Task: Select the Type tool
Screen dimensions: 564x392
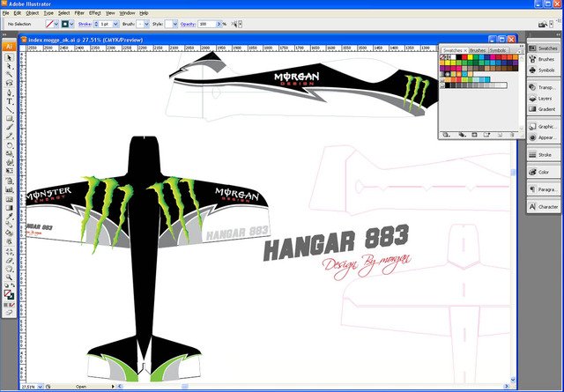Action: coord(10,101)
